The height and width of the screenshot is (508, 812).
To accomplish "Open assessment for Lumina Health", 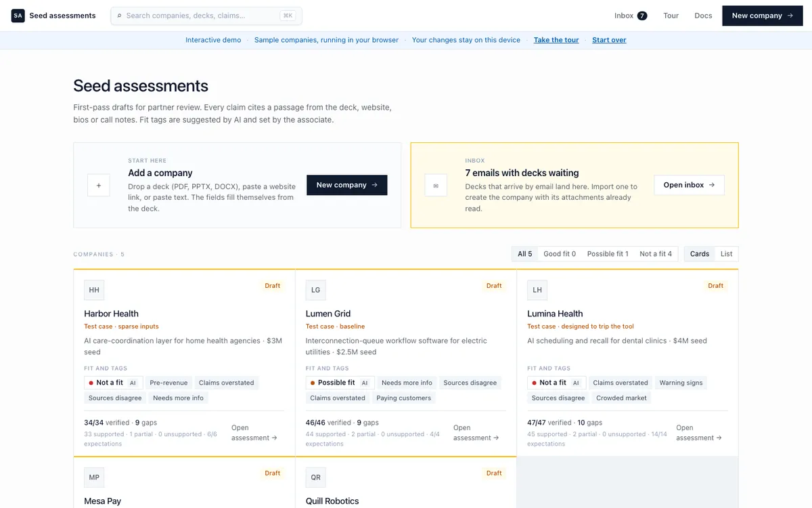I will pyautogui.click(x=699, y=433).
